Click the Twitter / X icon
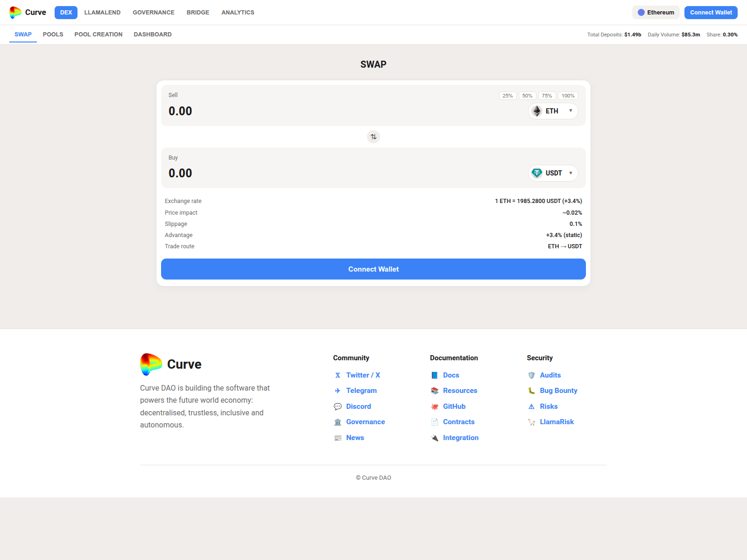The image size is (747, 560). [x=338, y=375]
